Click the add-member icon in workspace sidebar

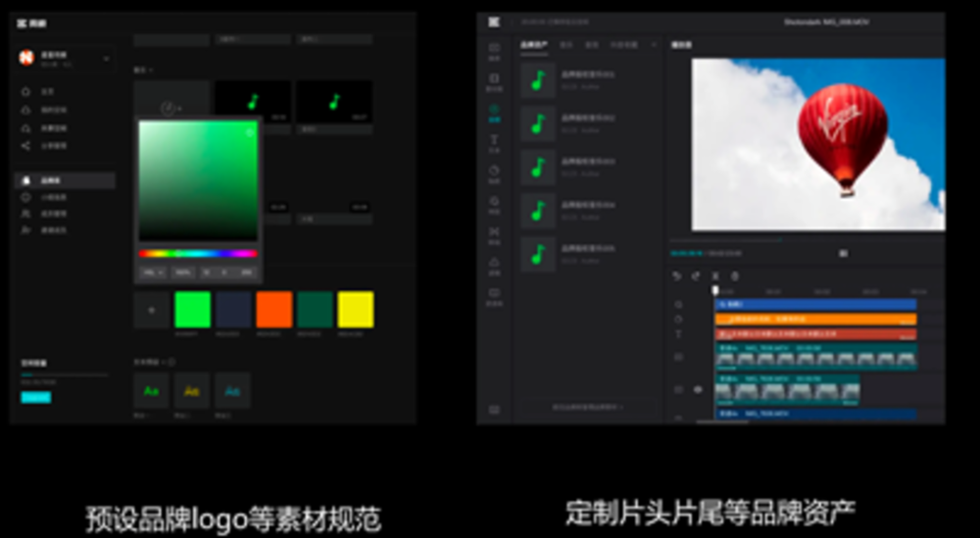click(x=25, y=230)
